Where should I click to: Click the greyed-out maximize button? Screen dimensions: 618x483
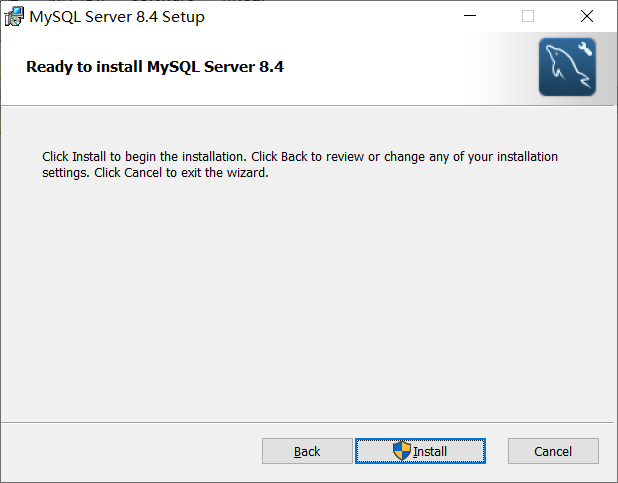point(528,16)
